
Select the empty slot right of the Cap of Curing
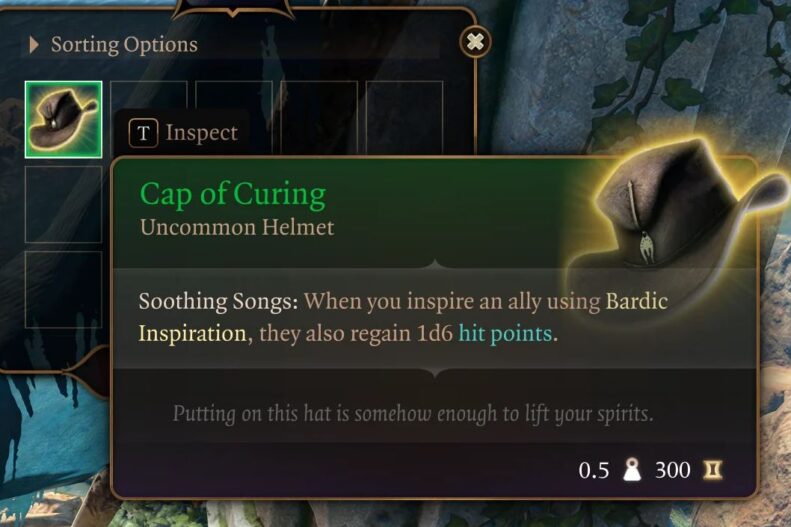point(149,96)
